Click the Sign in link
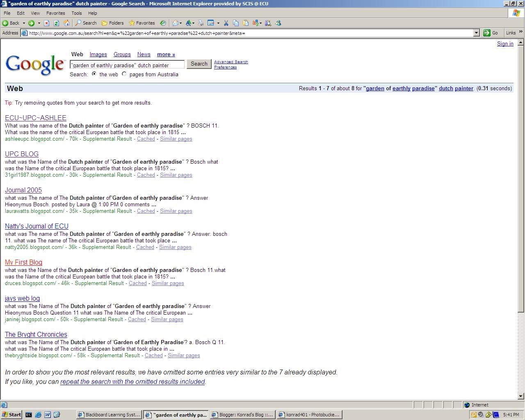Screen dimensions: 525x420 (x=505, y=44)
